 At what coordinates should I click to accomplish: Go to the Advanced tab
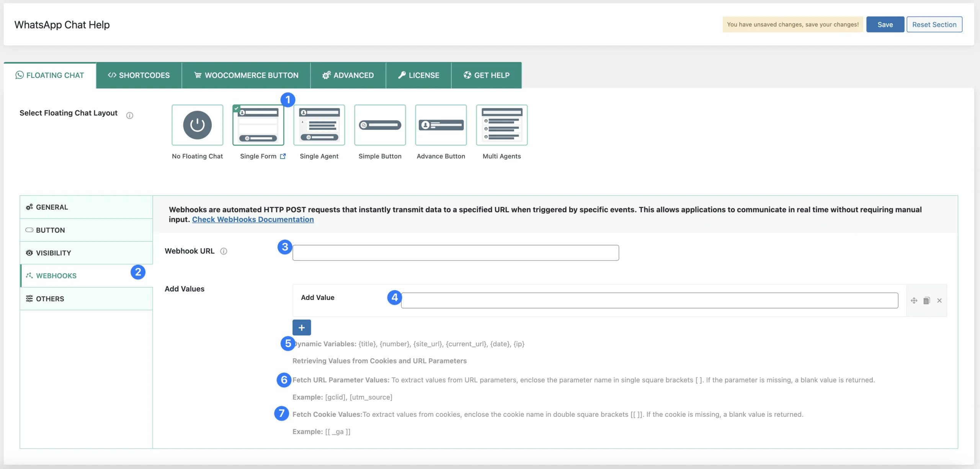(x=348, y=75)
